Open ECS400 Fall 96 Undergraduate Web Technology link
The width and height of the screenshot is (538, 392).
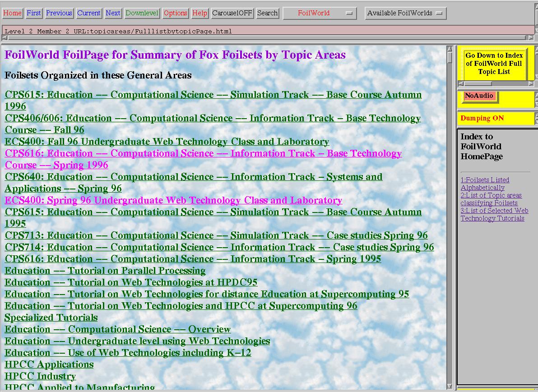click(x=167, y=142)
